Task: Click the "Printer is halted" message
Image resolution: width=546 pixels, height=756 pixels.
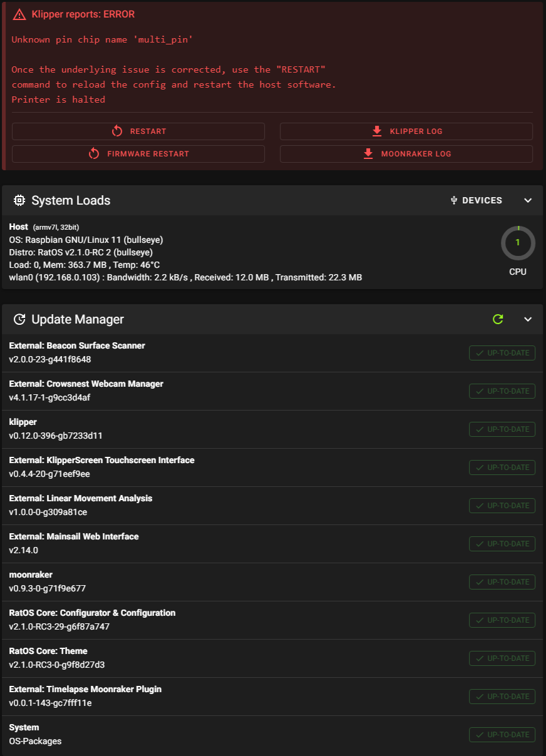Action: (x=58, y=100)
